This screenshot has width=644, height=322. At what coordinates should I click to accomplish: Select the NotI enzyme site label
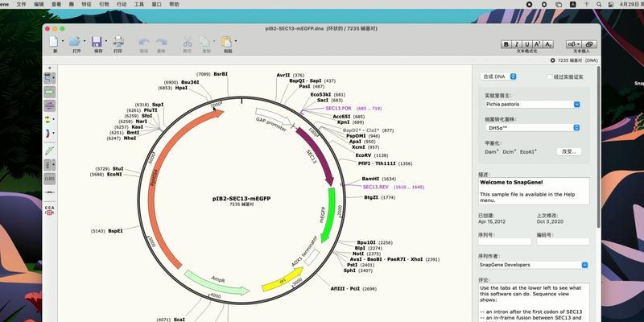(358, 254)
